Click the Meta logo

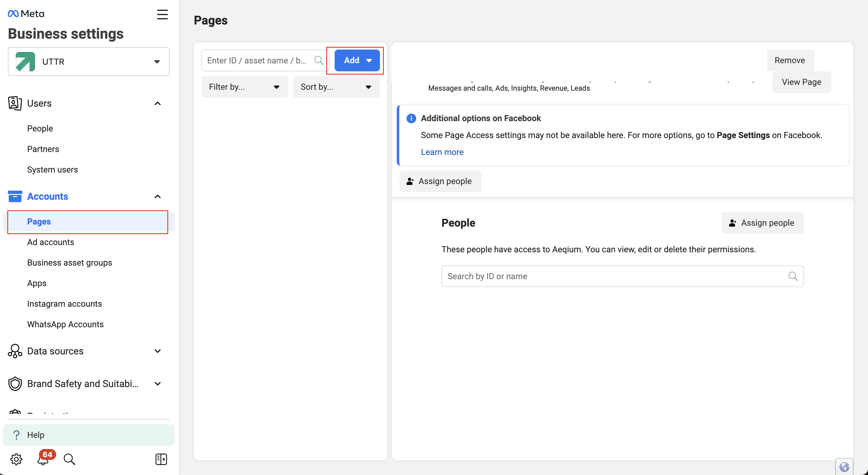pyautogui.click(x=26, y=14)
